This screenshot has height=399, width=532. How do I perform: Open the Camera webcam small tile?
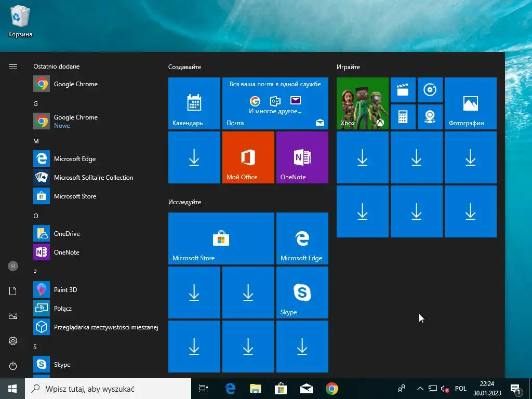click(x=430, y=117)
